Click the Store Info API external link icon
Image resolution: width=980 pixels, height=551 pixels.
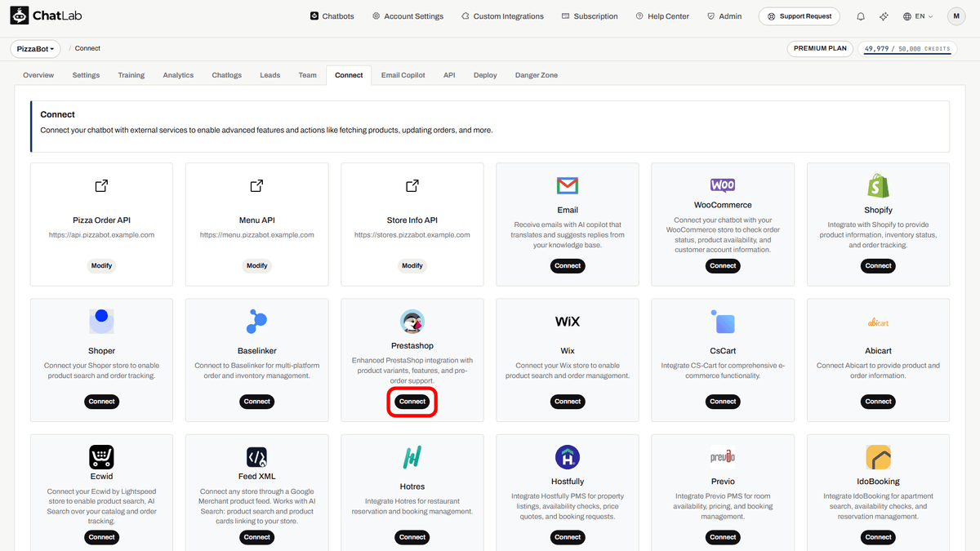(x=412, y=186)
